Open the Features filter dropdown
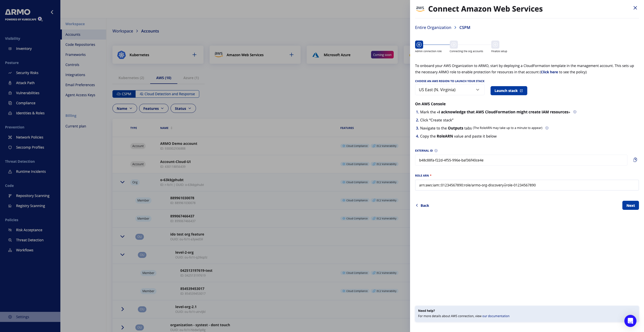 pyautogui.click(x=153, y=109)
